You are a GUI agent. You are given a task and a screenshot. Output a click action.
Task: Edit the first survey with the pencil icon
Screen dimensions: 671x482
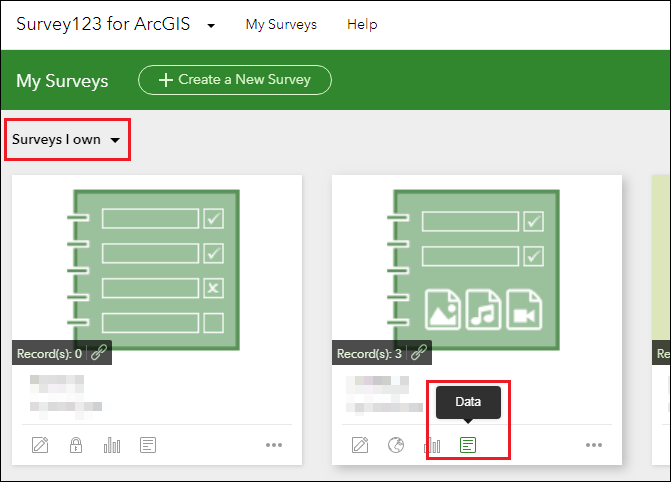[x=40, y=445]
